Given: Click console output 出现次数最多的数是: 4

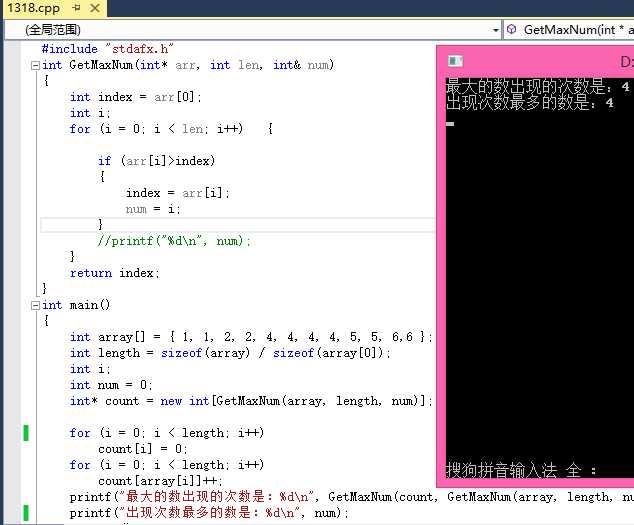Looking at the screenshot, I should (530, 102).
